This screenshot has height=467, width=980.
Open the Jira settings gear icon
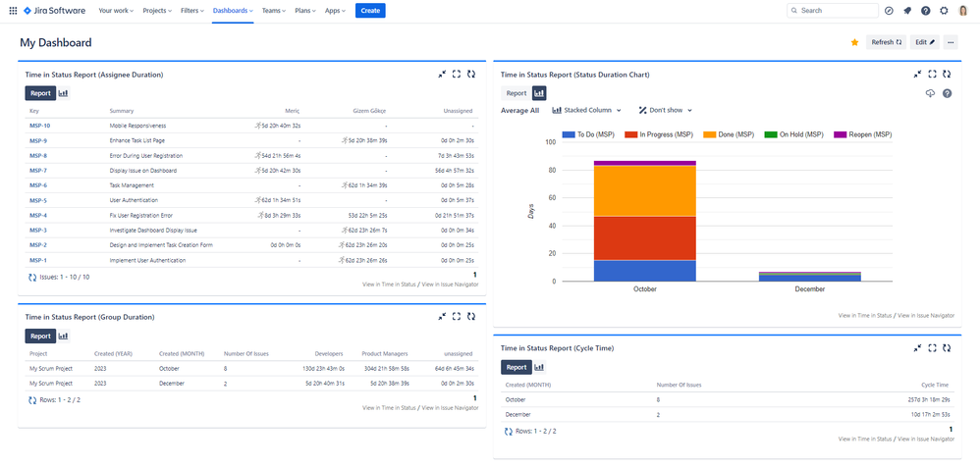click(944, 11)
